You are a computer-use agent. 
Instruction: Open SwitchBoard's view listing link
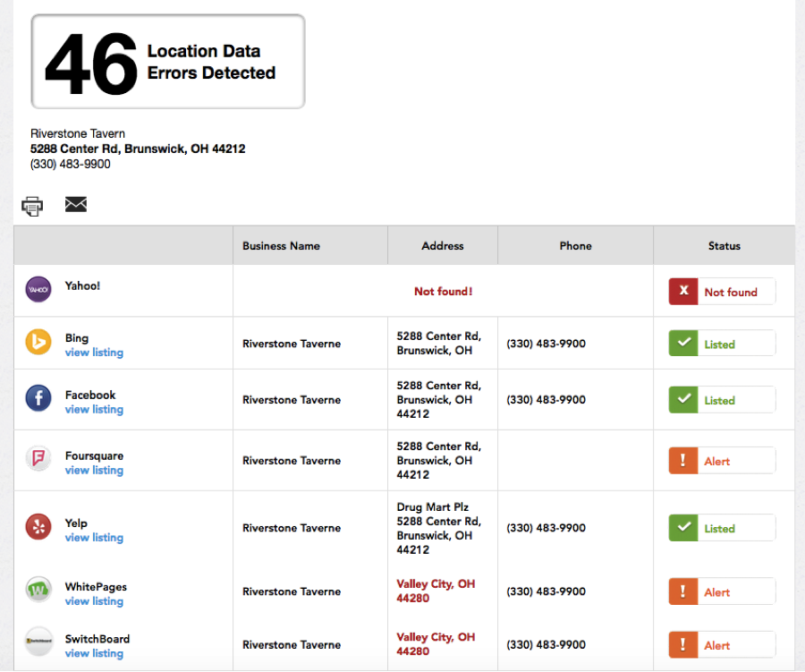(x=94, y=653)
